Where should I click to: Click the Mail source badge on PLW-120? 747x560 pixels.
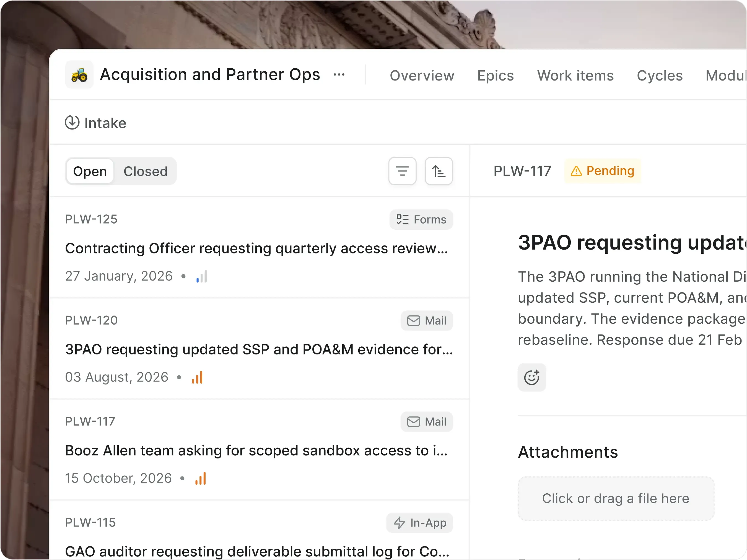pos(427,320)
